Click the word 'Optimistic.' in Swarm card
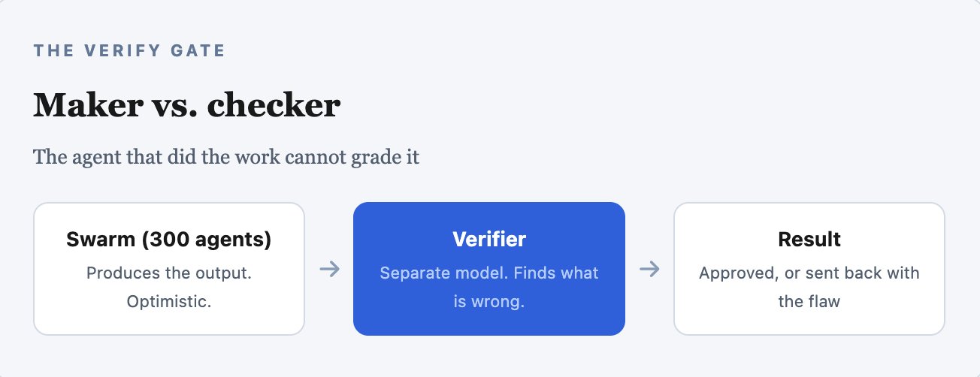Screen dimensions: 980x377 click(169, 302)
